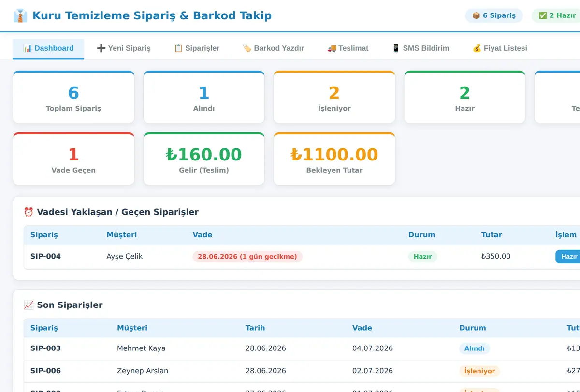The width and height of the screenshot is (580, 392).
Task: Click the chart icon beside Son Siparişler
Action: point(29,305)
